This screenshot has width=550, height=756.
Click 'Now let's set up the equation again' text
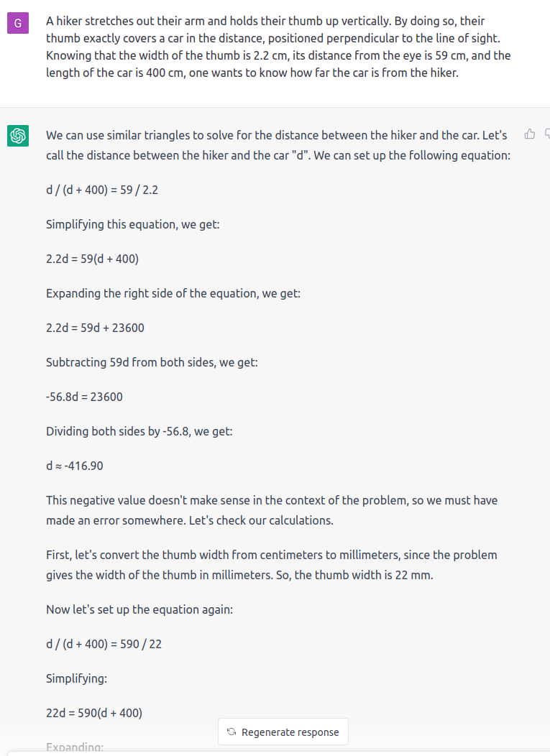click(x=139, y=609)
